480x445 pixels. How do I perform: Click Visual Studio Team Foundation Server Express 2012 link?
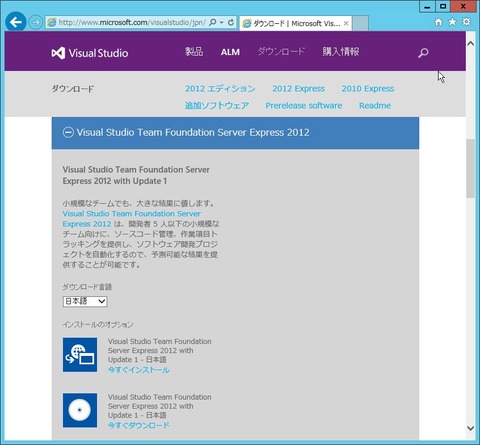(131, 219)
